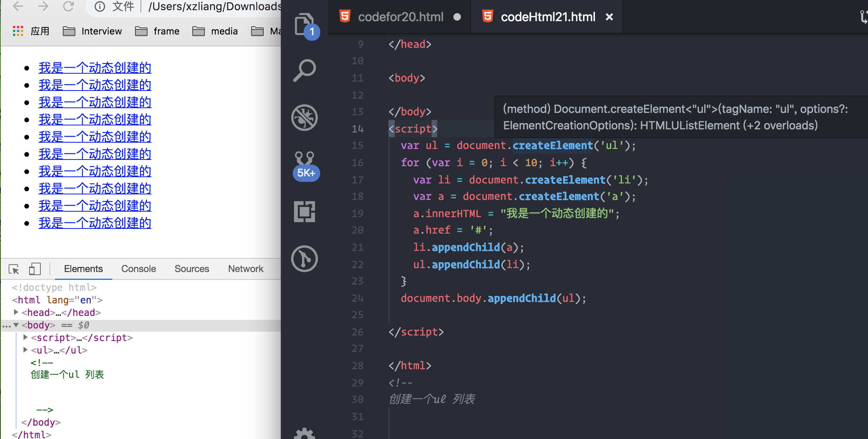Open the Debug bug icon in activity bar

304,118
